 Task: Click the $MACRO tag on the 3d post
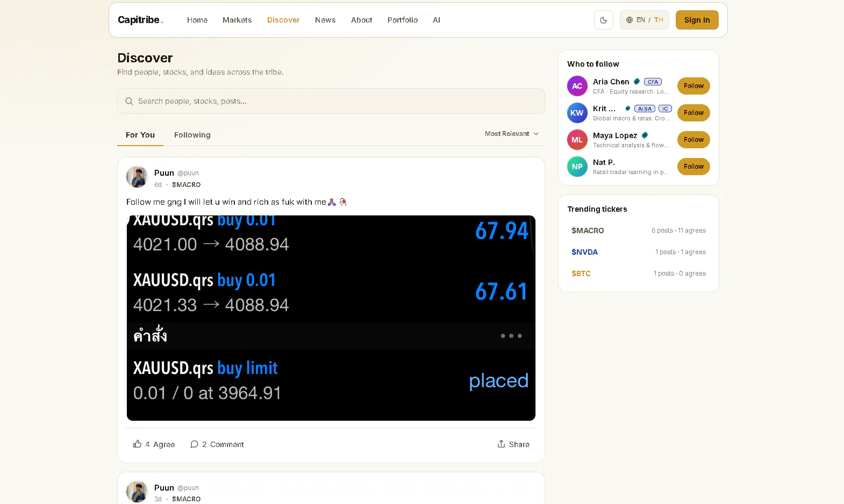[x=186, y=499]
